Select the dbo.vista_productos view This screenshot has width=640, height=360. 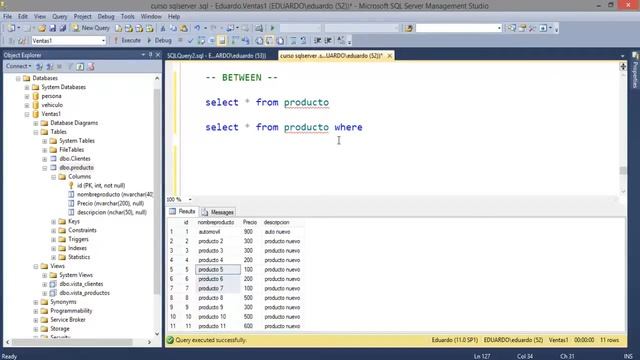(84, 293)
